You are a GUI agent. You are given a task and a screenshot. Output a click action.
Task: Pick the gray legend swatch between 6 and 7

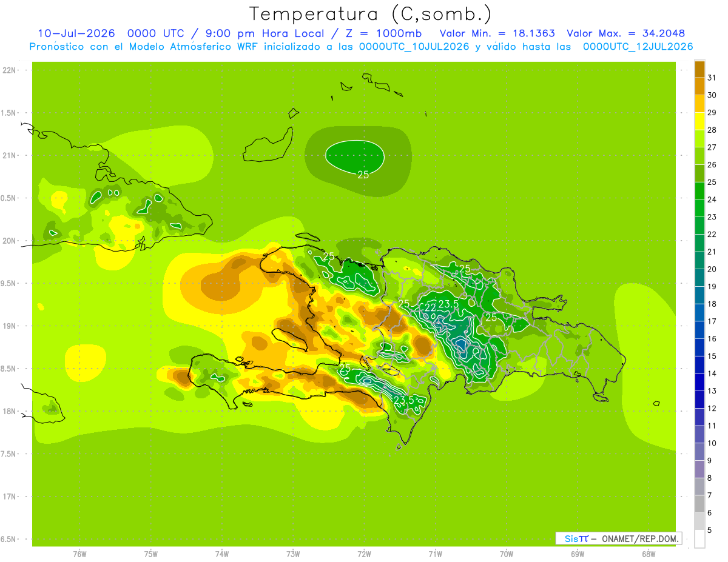699,504
